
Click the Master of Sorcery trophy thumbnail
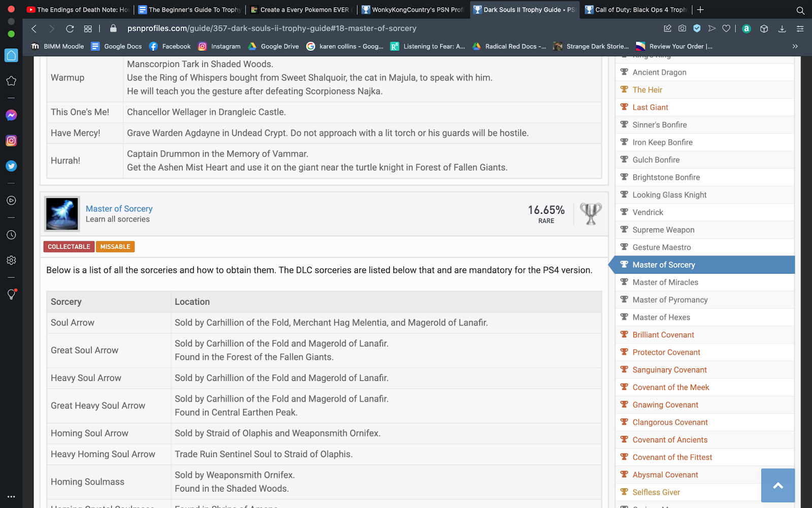(62, 214)
